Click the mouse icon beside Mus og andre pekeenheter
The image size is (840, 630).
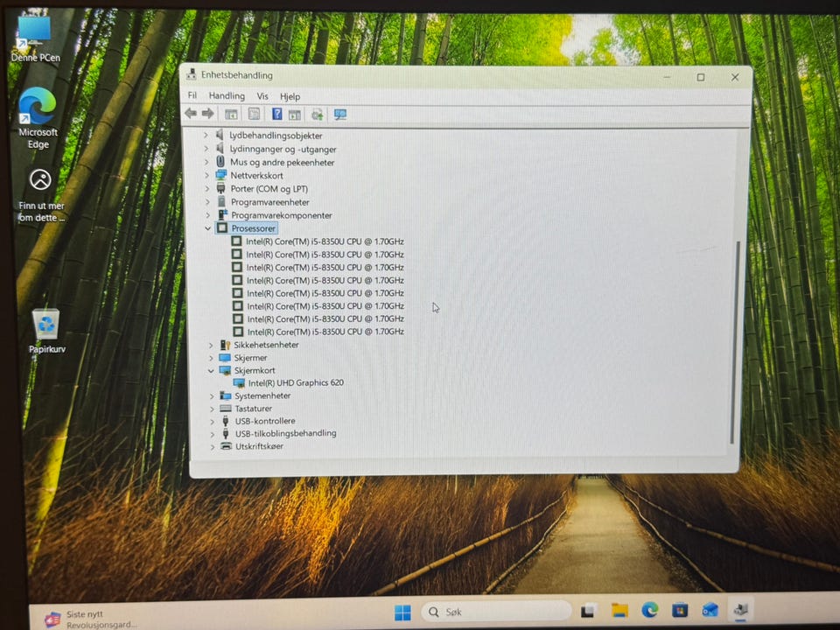[x=220, y=161]
